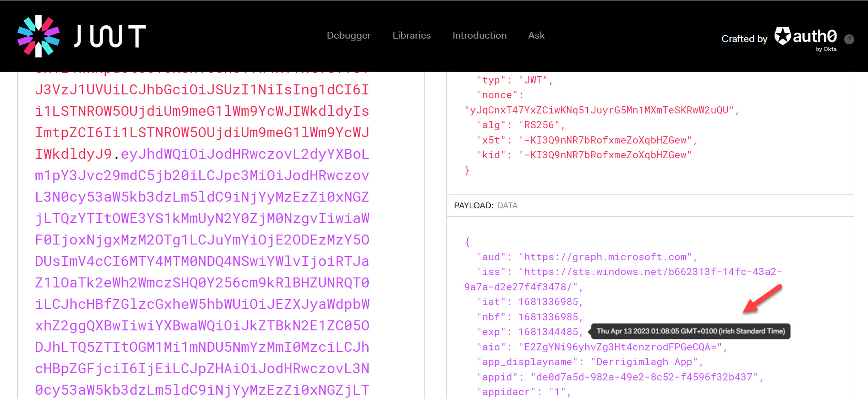868x399 pixels.
Task: Select Ask in the top navigation
Action: pyautogui.click(x=536, y=35)
